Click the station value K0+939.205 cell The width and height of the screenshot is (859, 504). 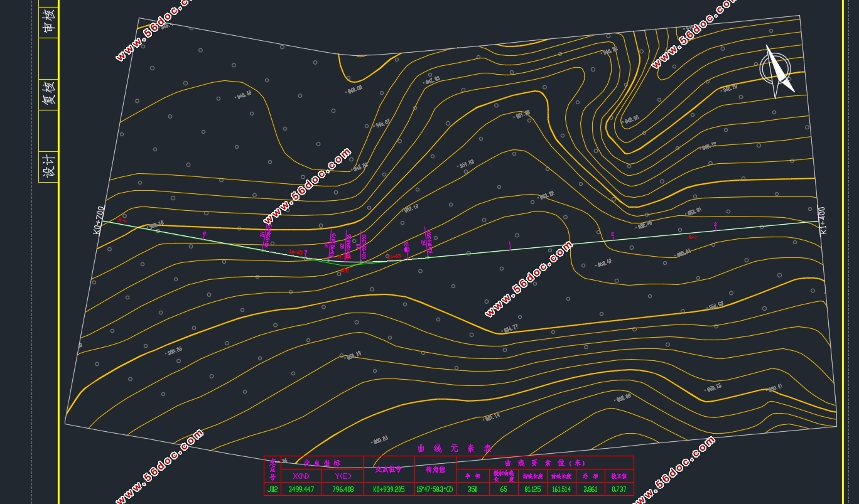pos(389,489)
